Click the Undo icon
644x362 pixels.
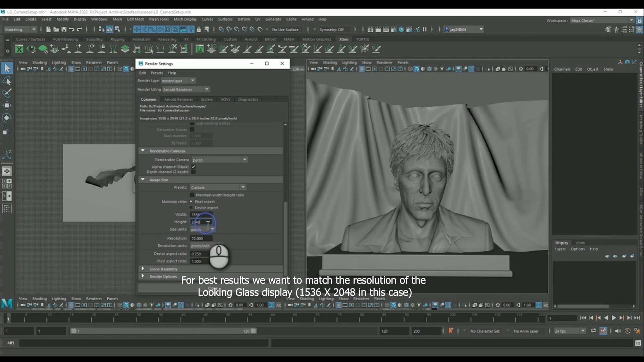pos(71,29)
